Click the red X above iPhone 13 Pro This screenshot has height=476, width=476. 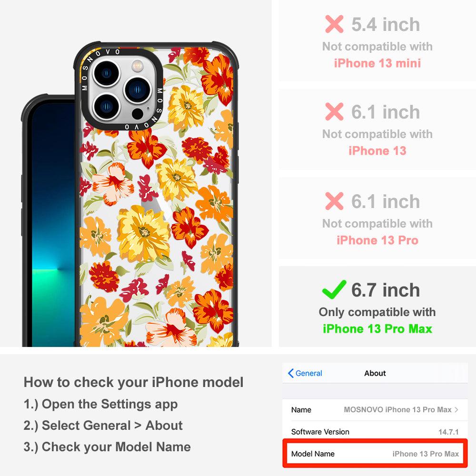(x=334, y=201)
